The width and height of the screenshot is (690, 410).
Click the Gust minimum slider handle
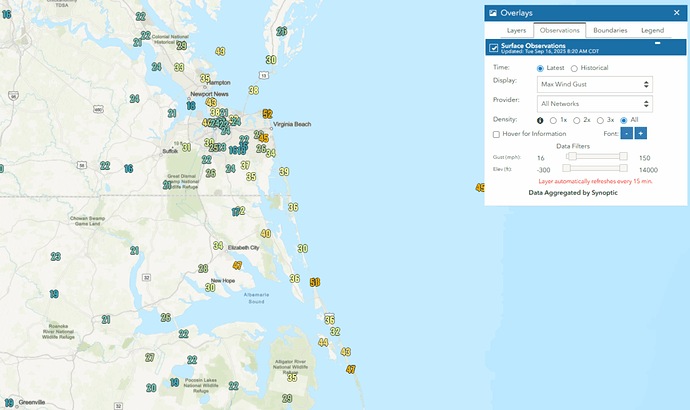572,157
